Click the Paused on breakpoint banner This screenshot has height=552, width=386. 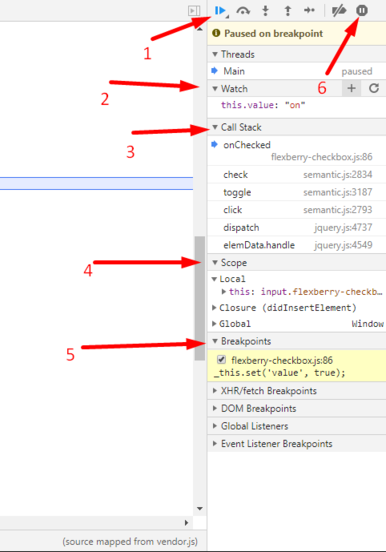[x=297, y=33]
